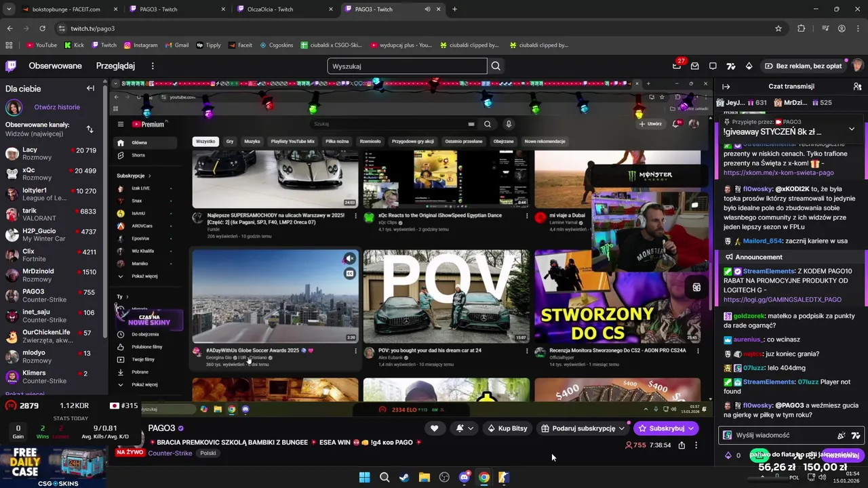The height and width of the screenshot is (488, 868).
Task: Mute audio on the PAGO3 Twitch tab
Action: (427, 9)
